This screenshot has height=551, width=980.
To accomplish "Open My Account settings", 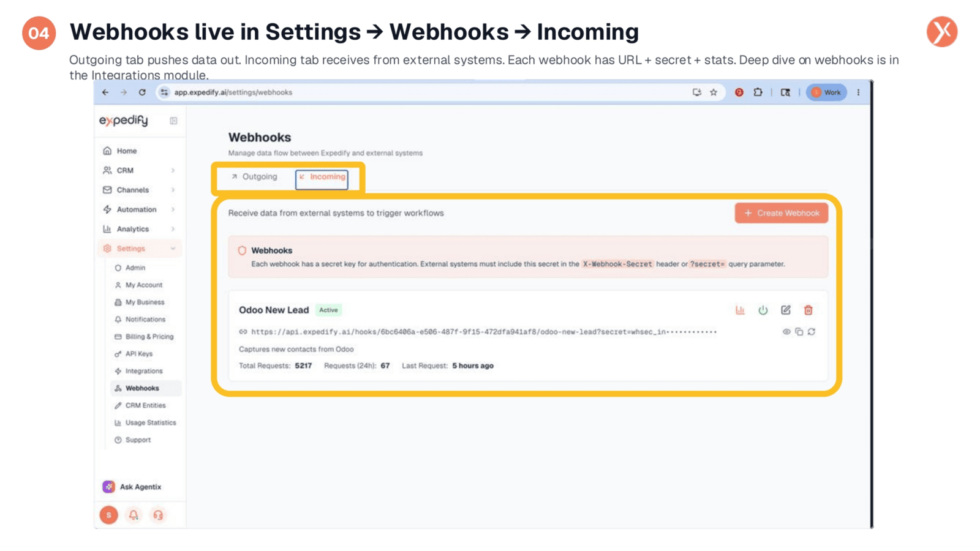I will pyautogui.click(x=144, y=285).
